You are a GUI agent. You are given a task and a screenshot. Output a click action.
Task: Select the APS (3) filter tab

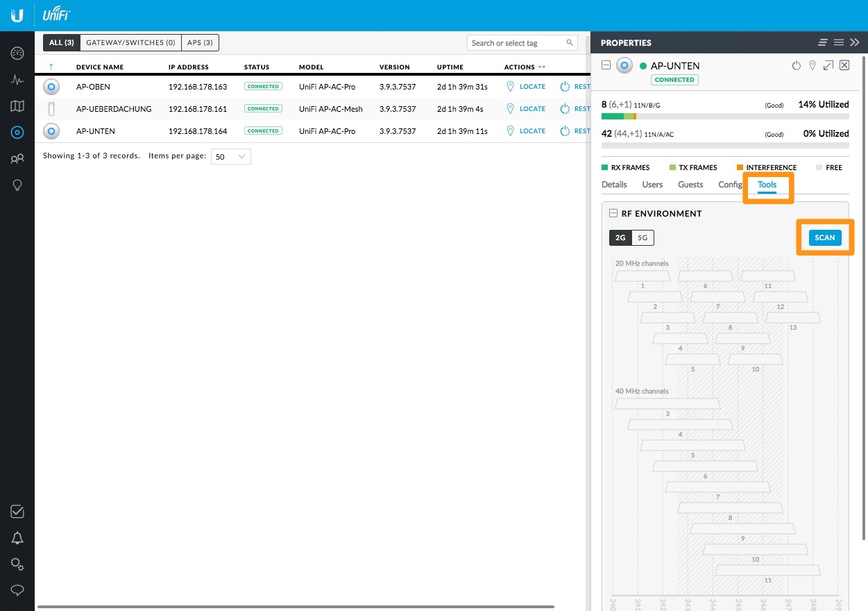click(200, 42)
